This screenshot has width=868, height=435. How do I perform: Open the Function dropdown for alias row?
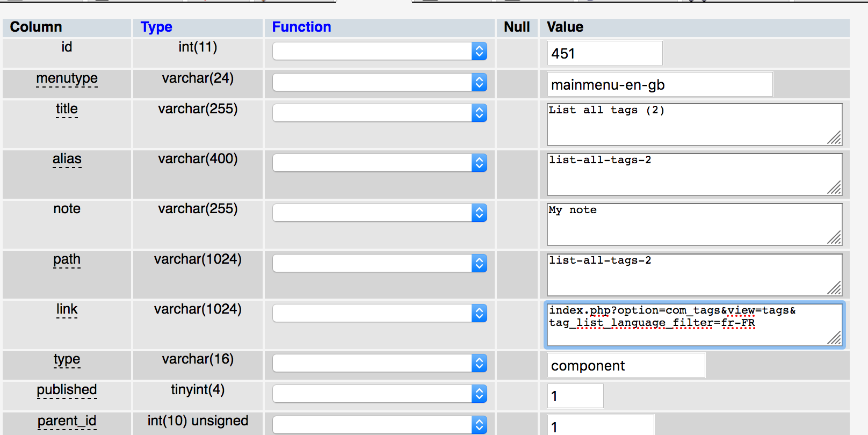pos(380,163)
